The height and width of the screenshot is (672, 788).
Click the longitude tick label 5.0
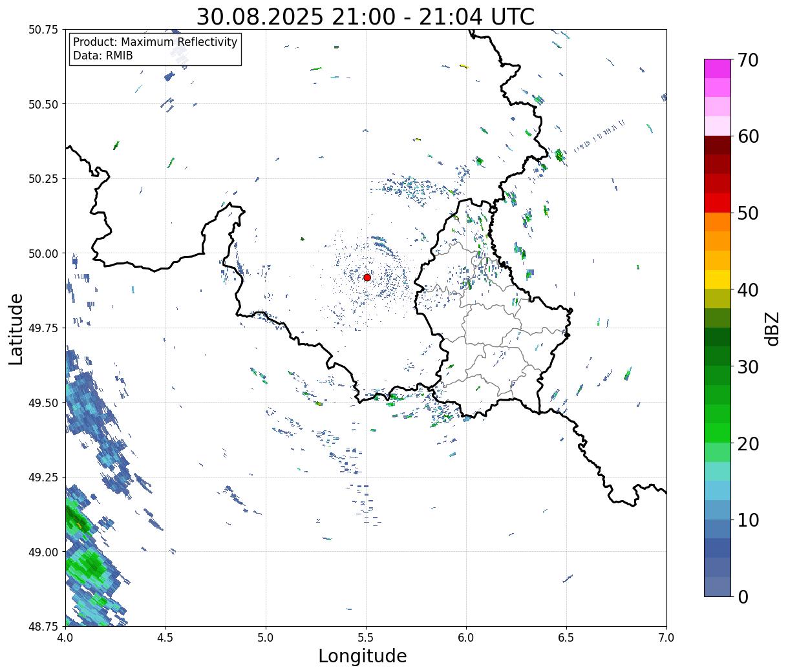266,637
